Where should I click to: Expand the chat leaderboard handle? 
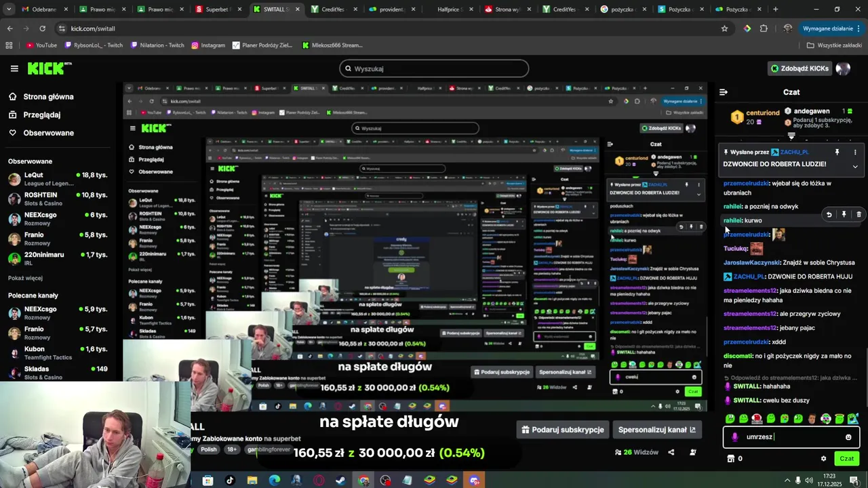[x=791, y=136]
